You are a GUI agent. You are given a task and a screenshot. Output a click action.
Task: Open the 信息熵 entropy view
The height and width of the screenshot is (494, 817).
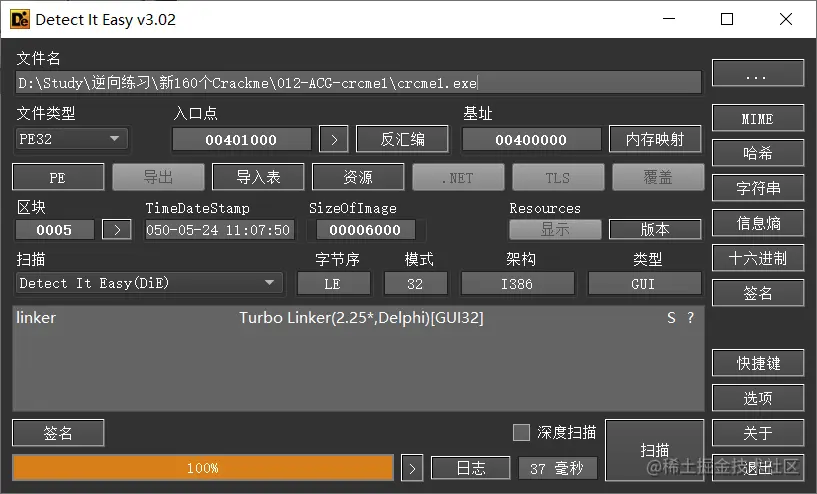pyautogui.click(x=758, y=223)
